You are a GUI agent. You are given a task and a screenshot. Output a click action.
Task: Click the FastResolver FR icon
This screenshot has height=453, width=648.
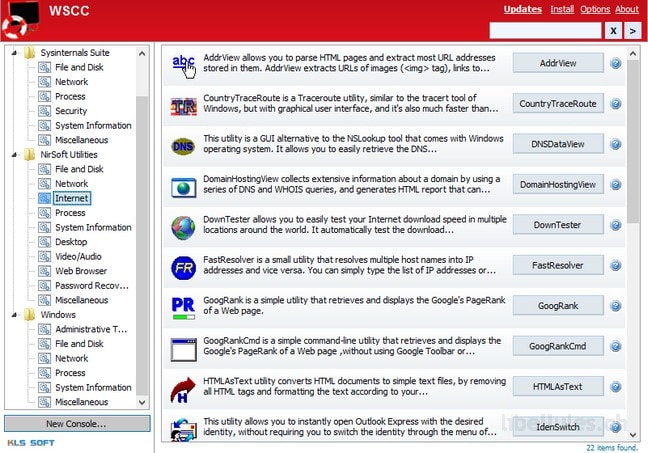point(183,268)
